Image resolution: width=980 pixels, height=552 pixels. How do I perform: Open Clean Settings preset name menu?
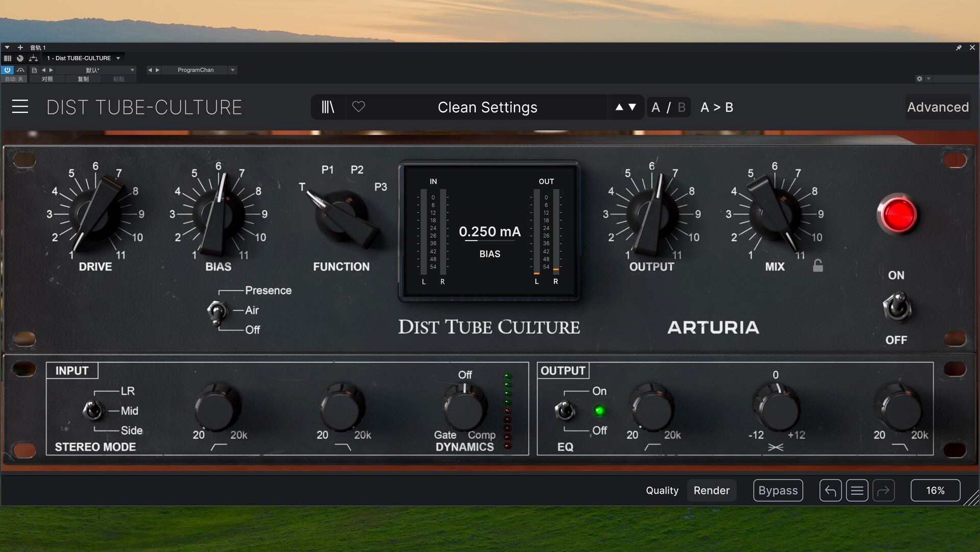[x=487, y=107]
